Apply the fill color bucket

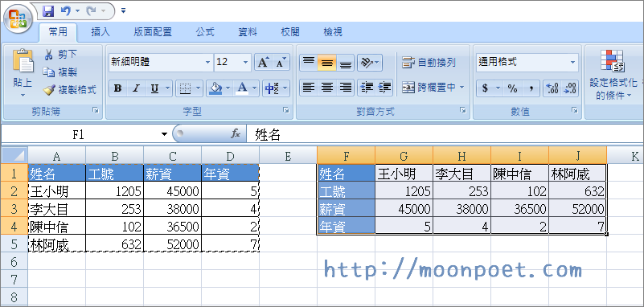pos(215,88)
